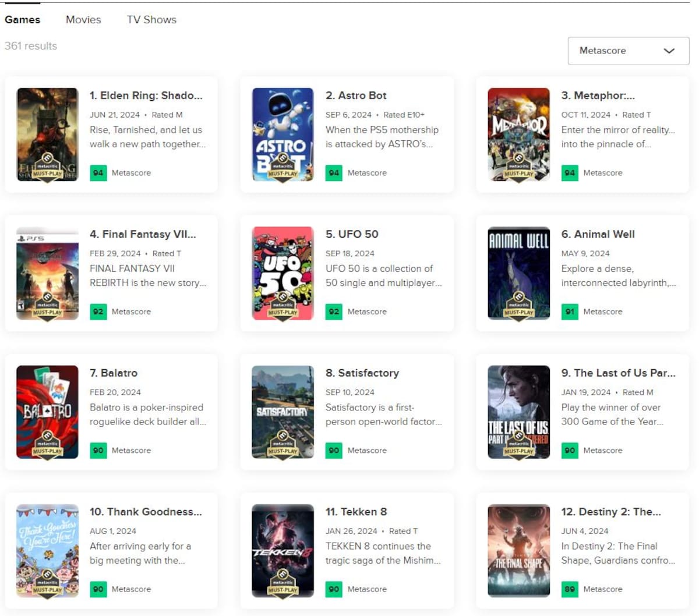Image resolution: width=699 pixels, height=616 pixels.
Task: Click Final Fantasy VII's 92 Metascore badge
Action: coord(98,311)
